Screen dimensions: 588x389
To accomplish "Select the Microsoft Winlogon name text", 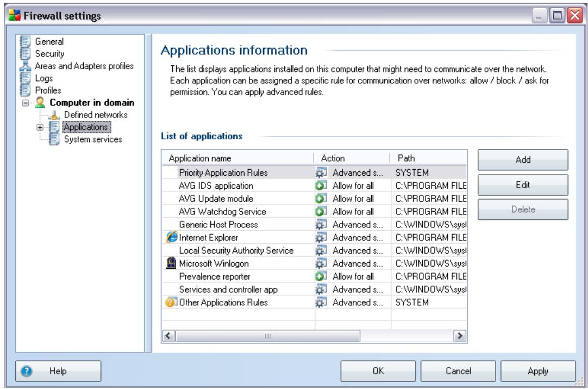I will 214,263.
